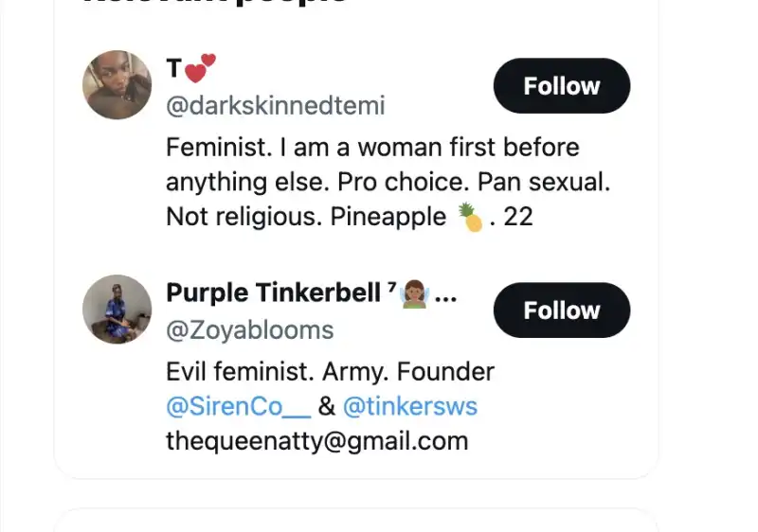Click the two hearts emoji beside T

(201, 68)
